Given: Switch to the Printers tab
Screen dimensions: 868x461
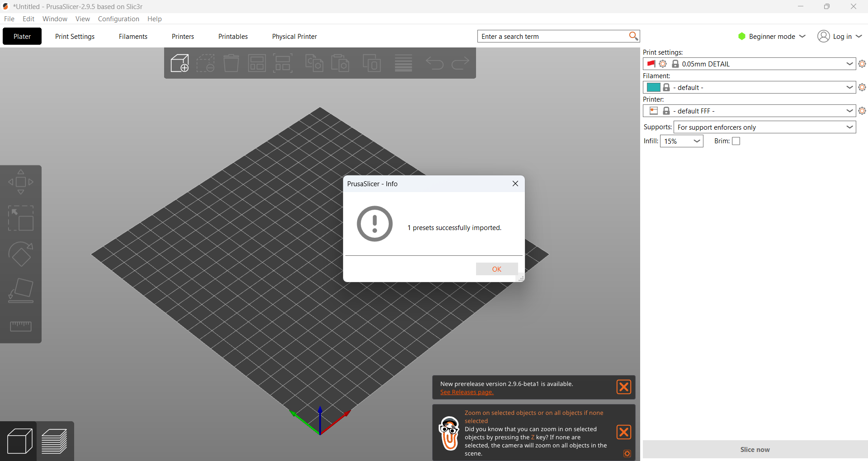Looking at the screenshot, I should (183, 36).
